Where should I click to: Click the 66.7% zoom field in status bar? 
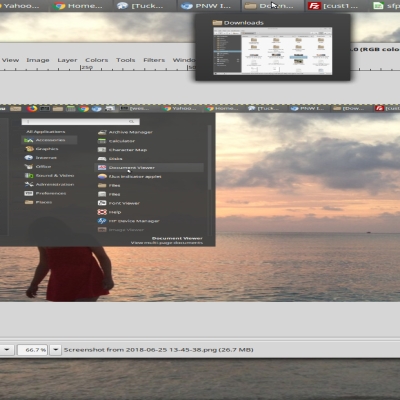coord(33,350)
